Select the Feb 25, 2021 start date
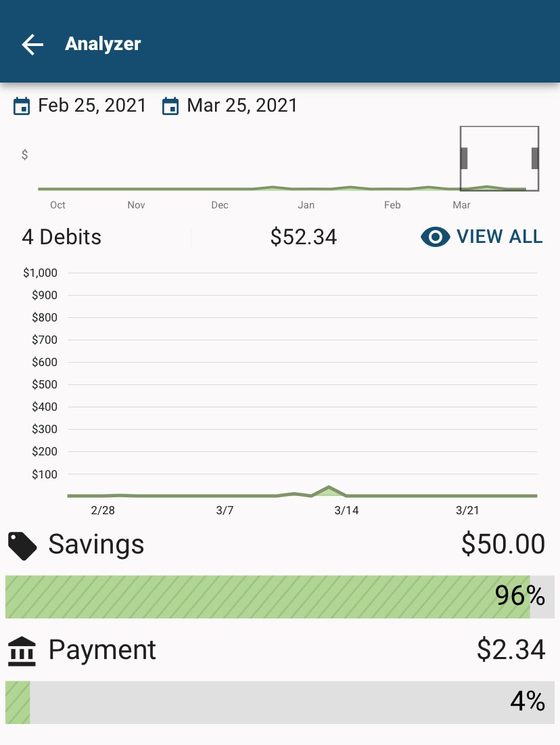 92,106
